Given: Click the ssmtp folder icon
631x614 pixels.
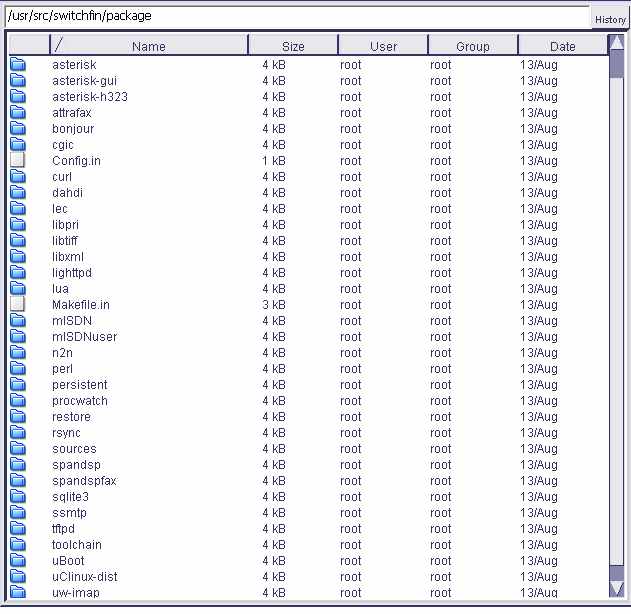Looking at the screenshot, I should [x=18, y=512].
